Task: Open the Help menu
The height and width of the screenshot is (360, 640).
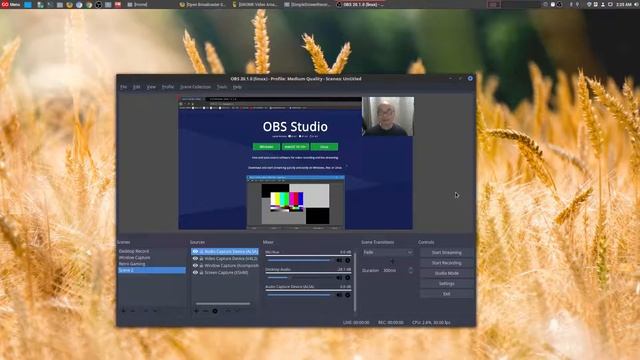Action: pyautogui.click(x=237, y=87)
